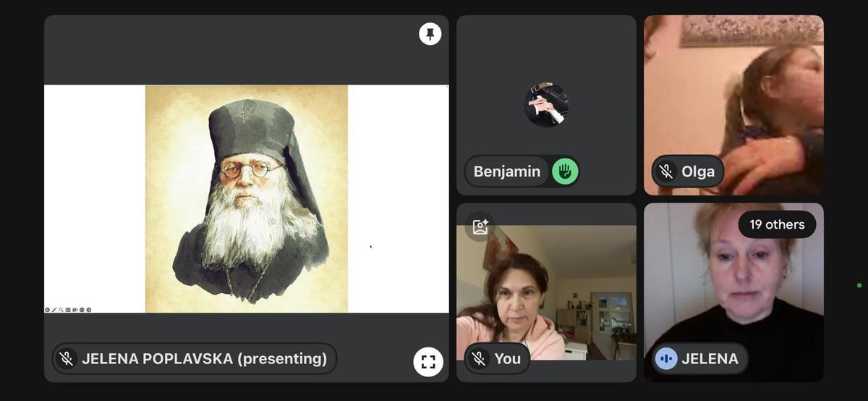Unpin the presentation using the pin icon
Image resolution: width=868 pixels, height=401 pixels.
click(430, 34)
